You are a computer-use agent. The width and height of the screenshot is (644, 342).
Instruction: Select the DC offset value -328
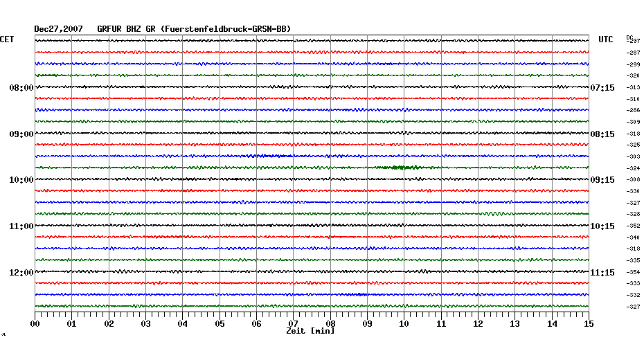click(x=634, y=215)
